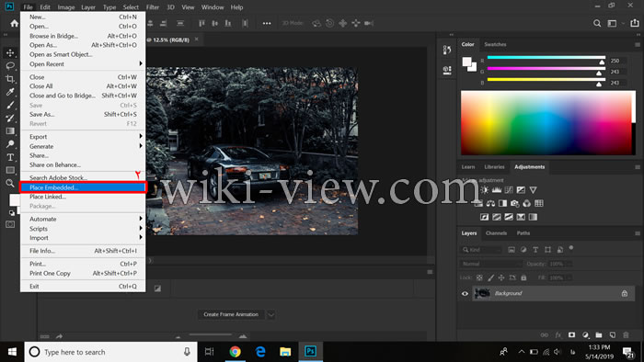Select the Brush tool

(x=10, y=105)
